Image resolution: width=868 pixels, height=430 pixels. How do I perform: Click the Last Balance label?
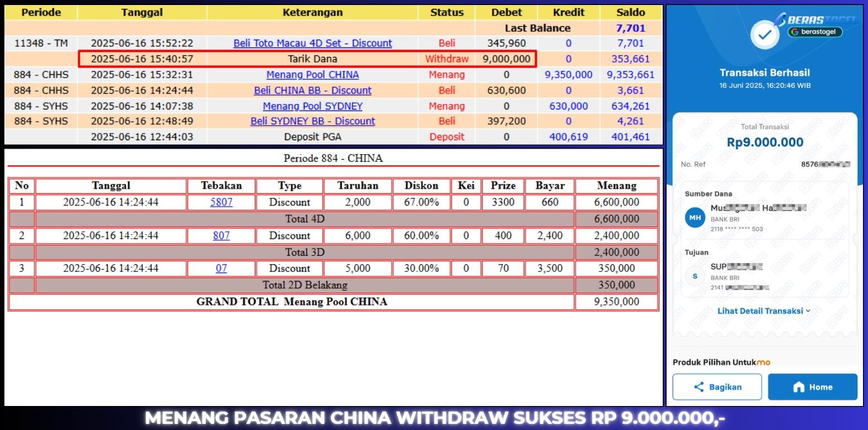pyautogui.click(x=538, y=28)
